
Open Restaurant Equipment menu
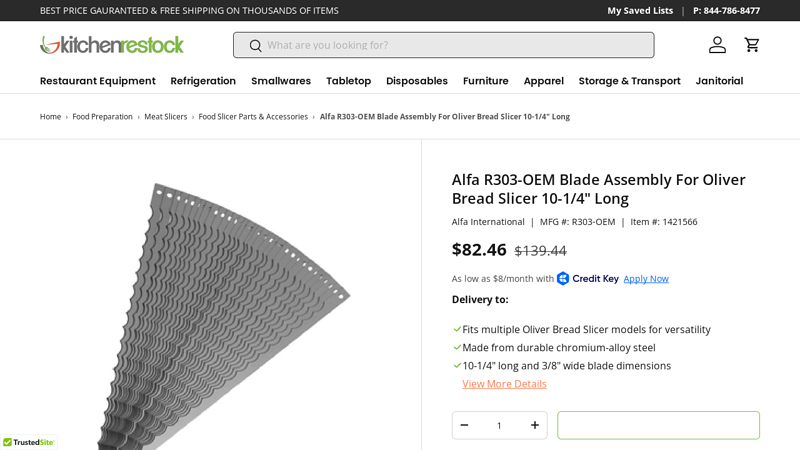tap(97, 81)
